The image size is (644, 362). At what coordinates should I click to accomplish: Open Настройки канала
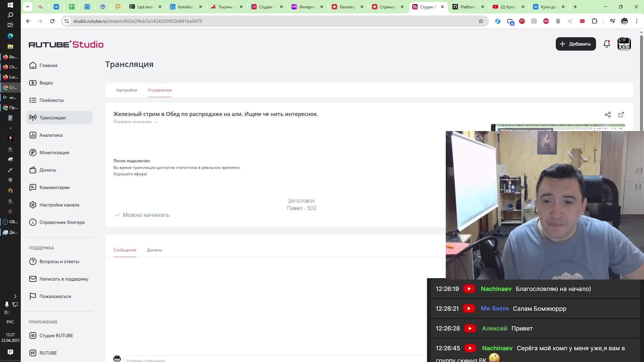click(59, 205)
